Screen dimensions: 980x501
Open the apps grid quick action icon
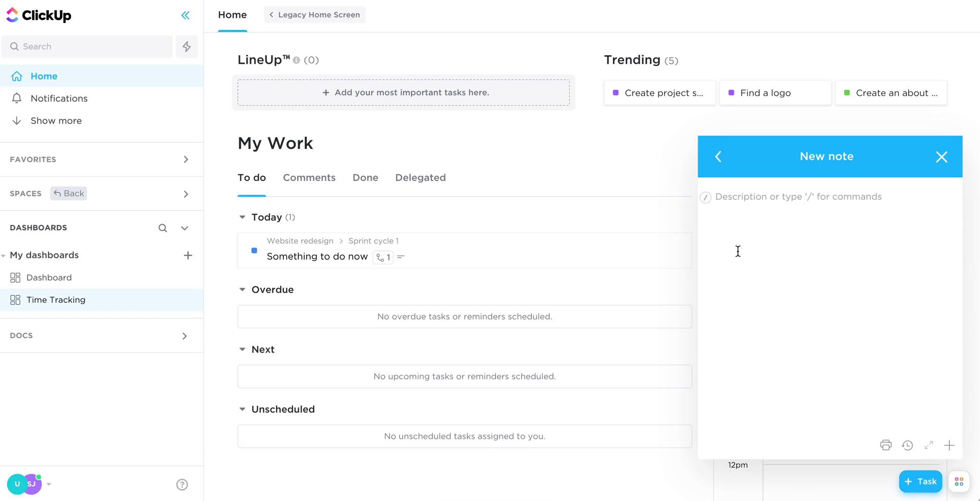point(959,482)
